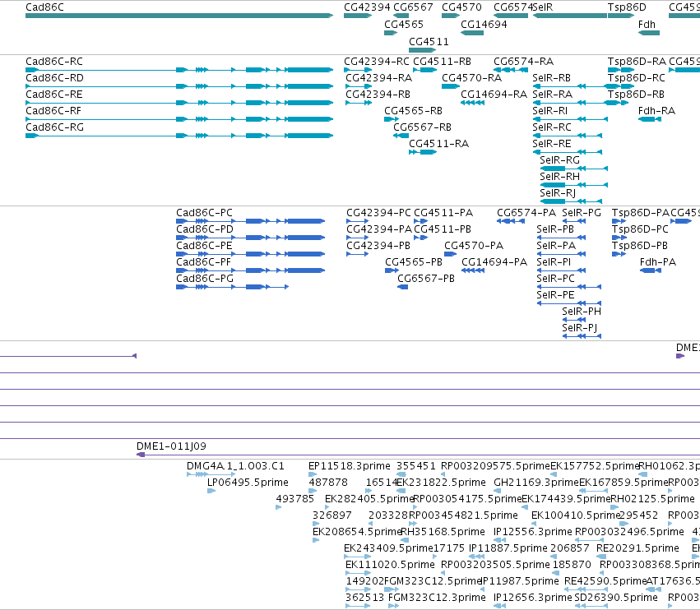Select the CG4511-RB transcript

pyautogui.click(x=425, y=70)
